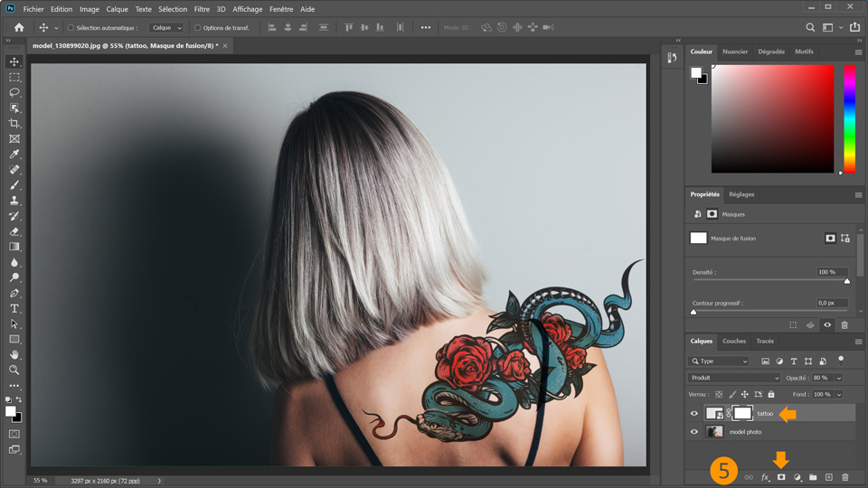The image size is (868, 488).
Task: Click the Home icon in options bar
Action: point(19,27)
